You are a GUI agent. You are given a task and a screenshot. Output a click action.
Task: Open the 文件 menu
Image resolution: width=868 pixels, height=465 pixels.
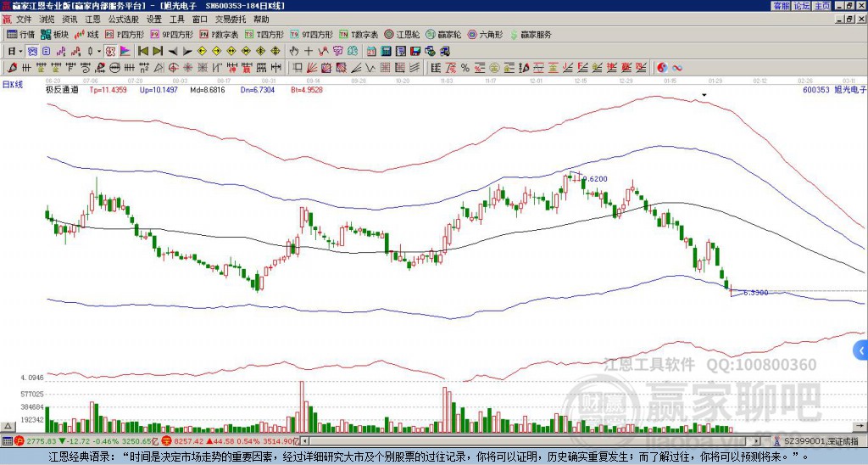pos(24,20)
